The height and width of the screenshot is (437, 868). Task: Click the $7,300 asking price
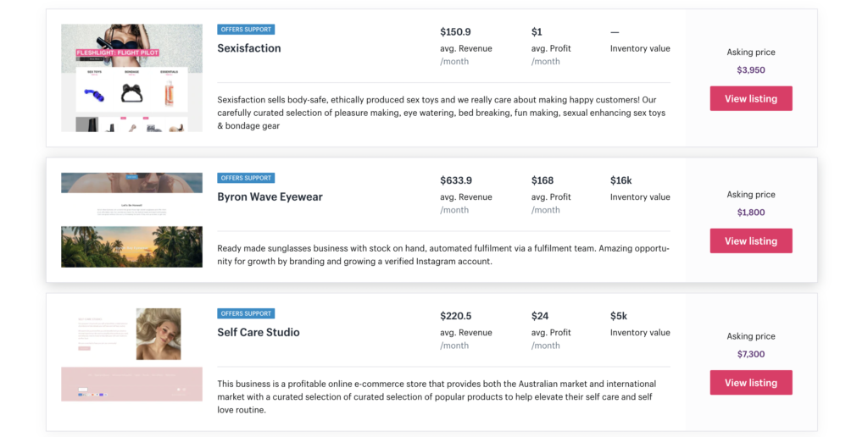pos(751,354)
